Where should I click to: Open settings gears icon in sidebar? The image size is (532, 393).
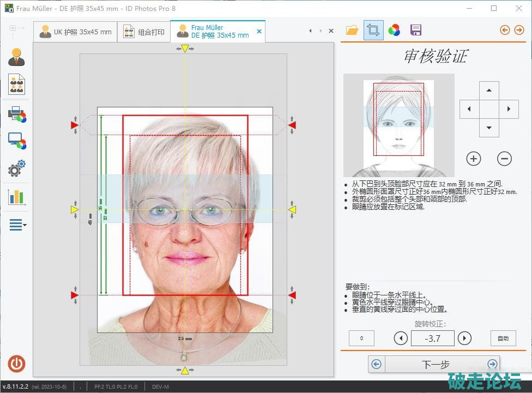tap(17, 168)
